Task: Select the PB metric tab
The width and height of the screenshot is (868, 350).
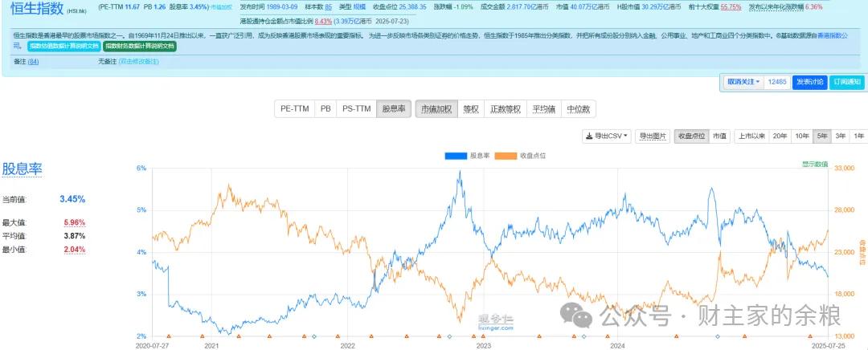Action: click(325, 109)
